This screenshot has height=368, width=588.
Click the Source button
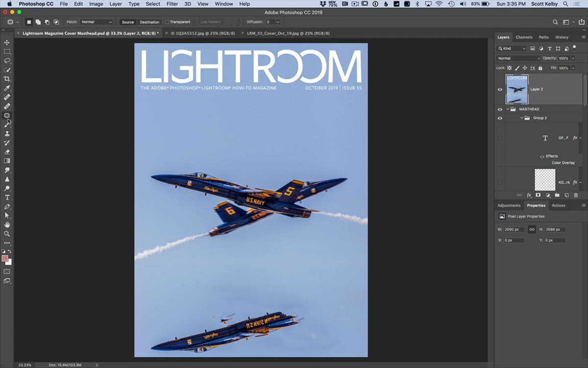click(x=128, y=22)
